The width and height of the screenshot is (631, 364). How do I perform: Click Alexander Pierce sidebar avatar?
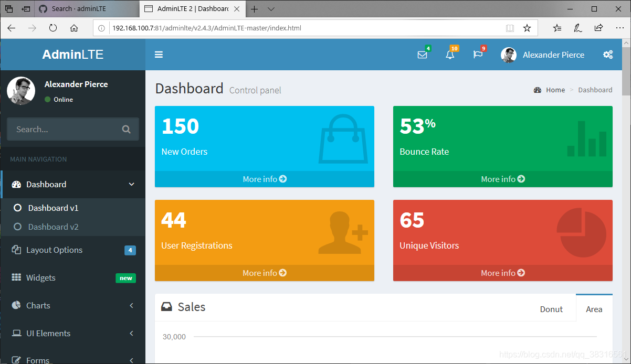coord(21,91)
